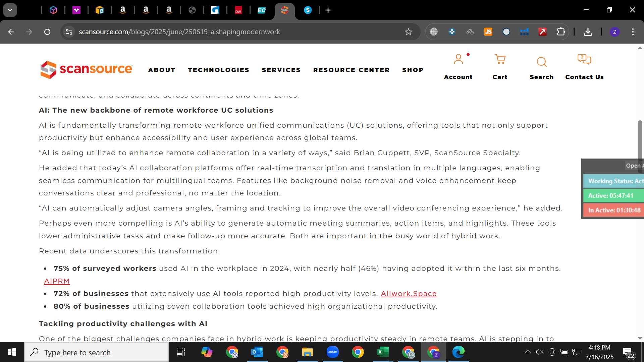Switch to the cube icon tab
The width and height of the screenshot is (644, 362).
tap(53, 10)
